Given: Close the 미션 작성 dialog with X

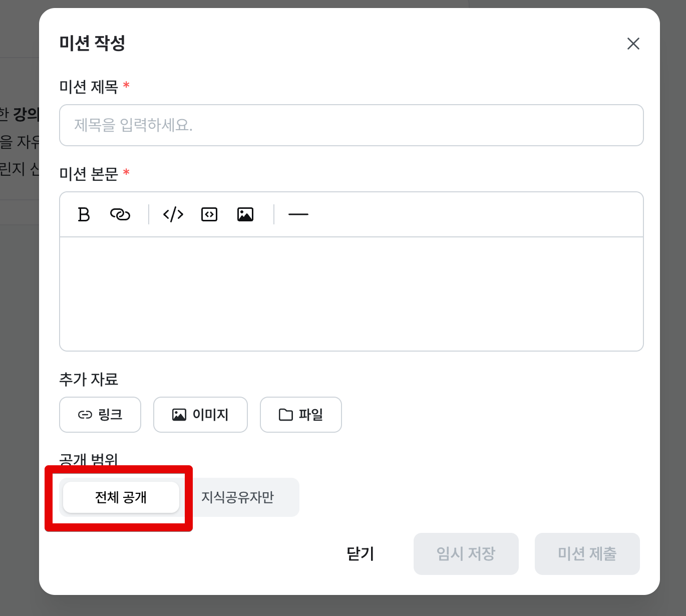Looking at the screenshot, I should click(x=633, y=44).
